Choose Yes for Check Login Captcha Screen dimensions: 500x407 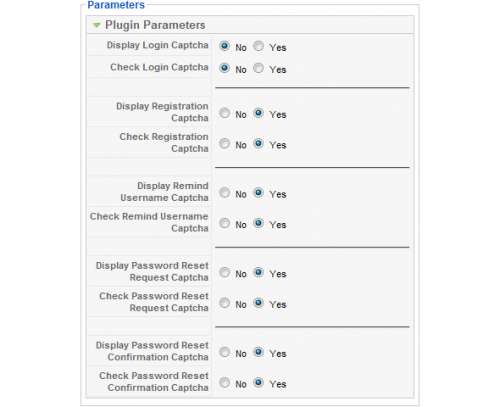[258, 68]
